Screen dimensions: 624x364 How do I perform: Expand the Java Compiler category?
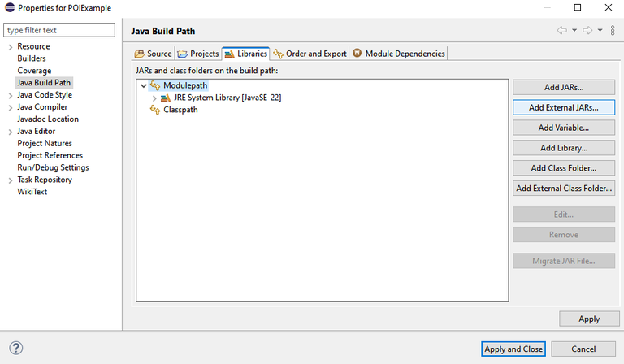pos(11,107)
